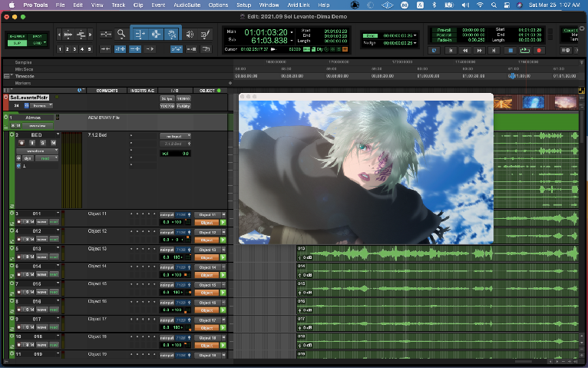Toggle Link Timeline and Edit Selection
The image size is (588, 368).
coord(120,49)
